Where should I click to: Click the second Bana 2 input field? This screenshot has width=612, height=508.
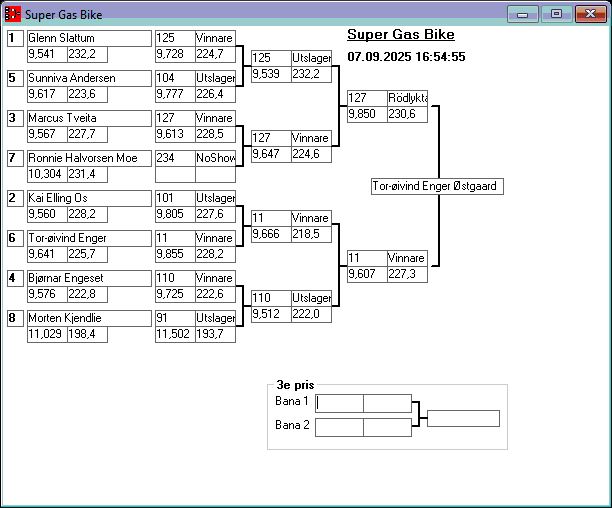387,427
